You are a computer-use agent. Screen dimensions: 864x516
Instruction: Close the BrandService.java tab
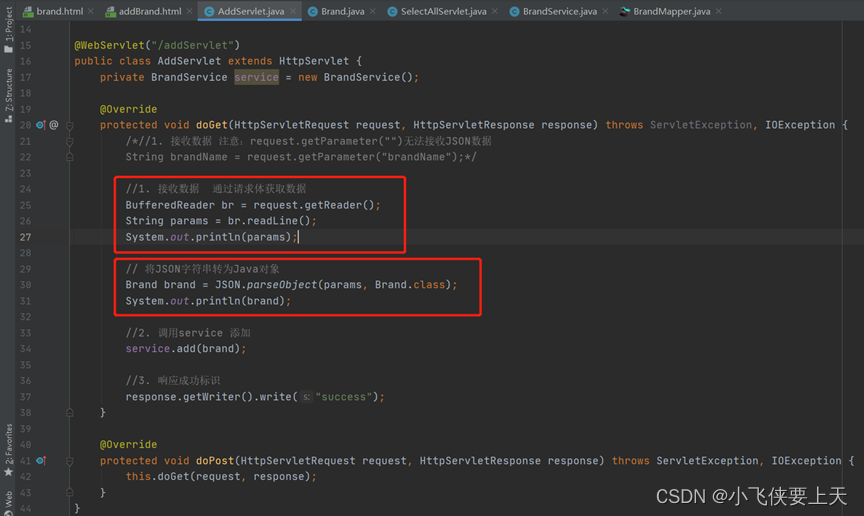coord(606,11)
